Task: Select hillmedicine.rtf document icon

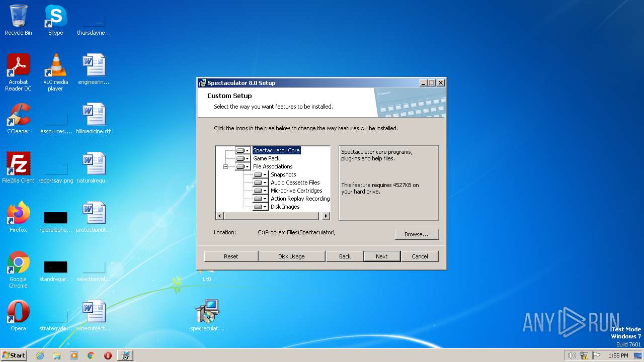Action: (94, 119)
